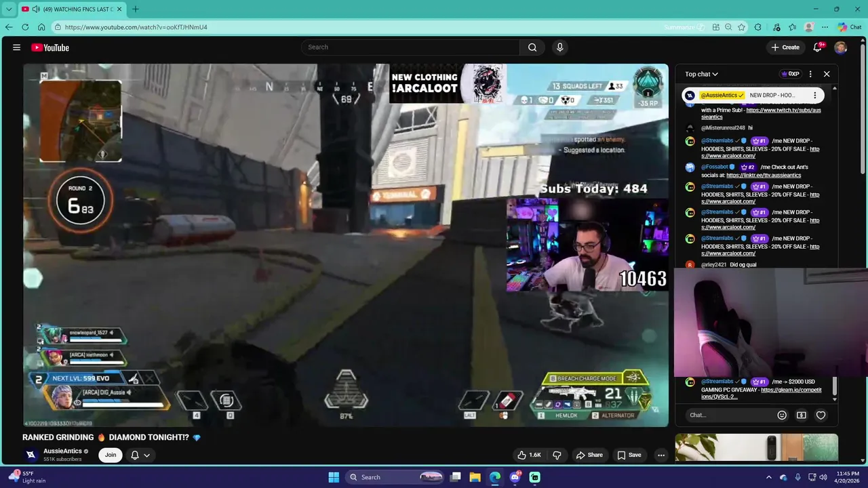This screenshot has height=488, width=868.
Task: Focus the YouTube search field
Action: [411, 47]
